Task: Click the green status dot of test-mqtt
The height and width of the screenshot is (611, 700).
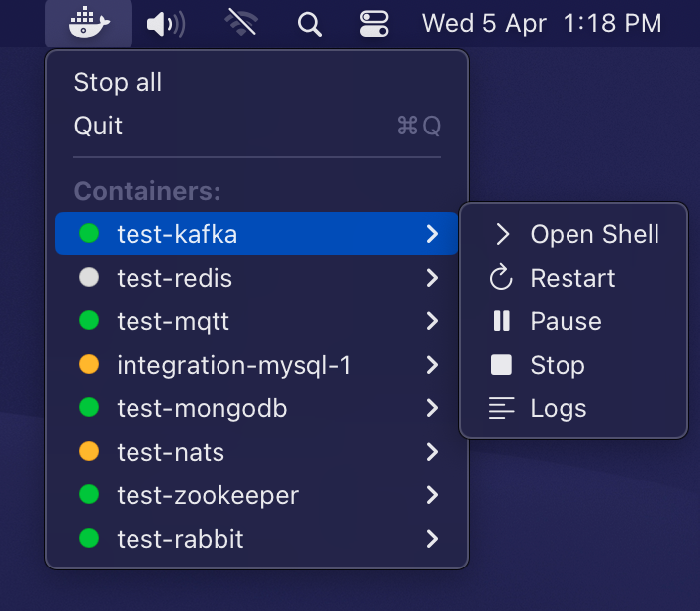Action: (89, 320)
